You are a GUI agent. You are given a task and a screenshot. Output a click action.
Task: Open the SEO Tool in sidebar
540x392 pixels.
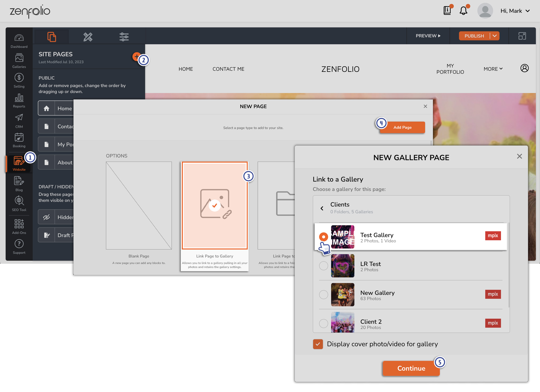[19, 204]
